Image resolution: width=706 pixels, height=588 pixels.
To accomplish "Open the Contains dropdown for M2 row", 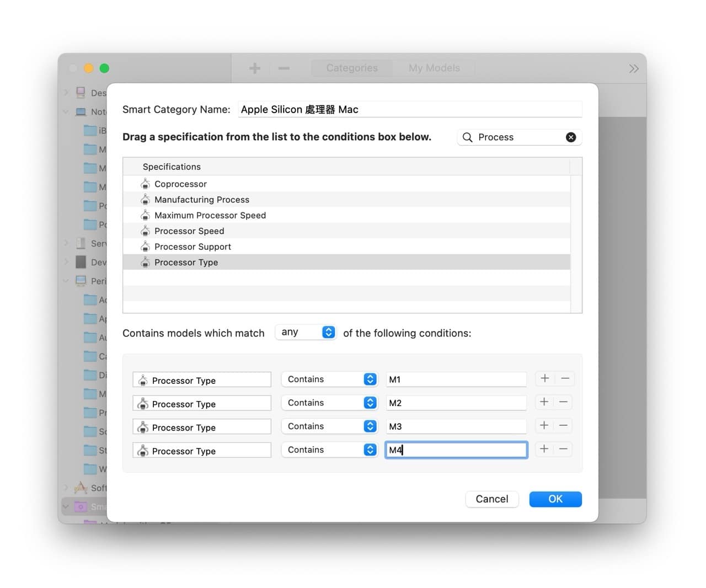I will click(329, 403).
